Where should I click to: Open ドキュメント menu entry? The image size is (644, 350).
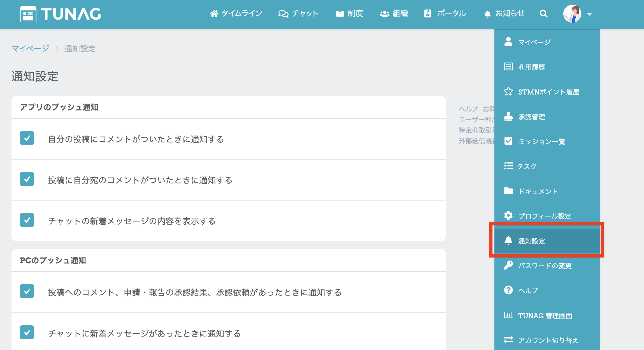point(547,191)
